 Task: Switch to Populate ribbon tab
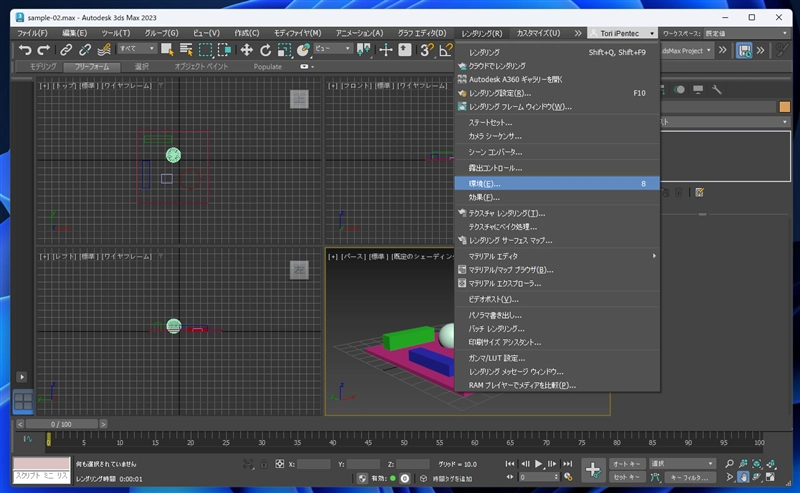pos(267,66)
